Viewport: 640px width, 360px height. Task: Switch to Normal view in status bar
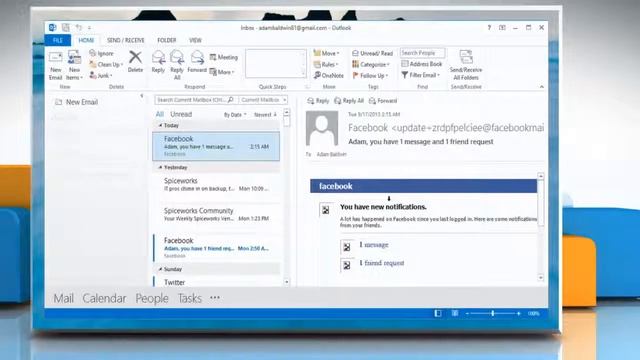coord(438,313)
